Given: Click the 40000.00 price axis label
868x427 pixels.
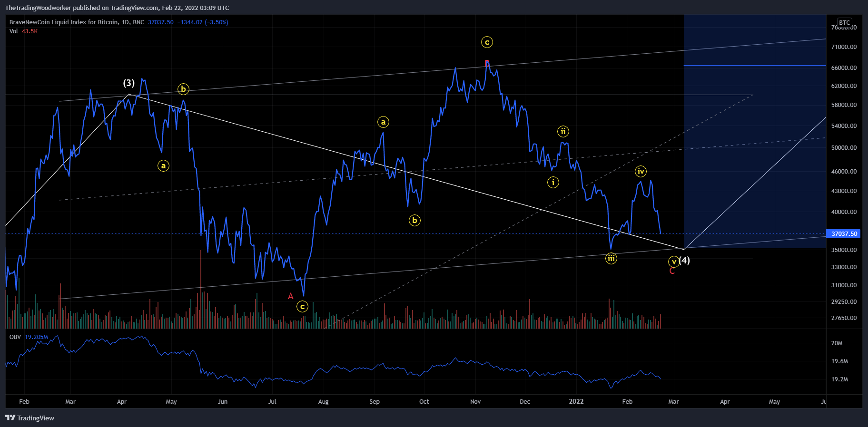Looking at the screenshot, I should click(844, 212).
